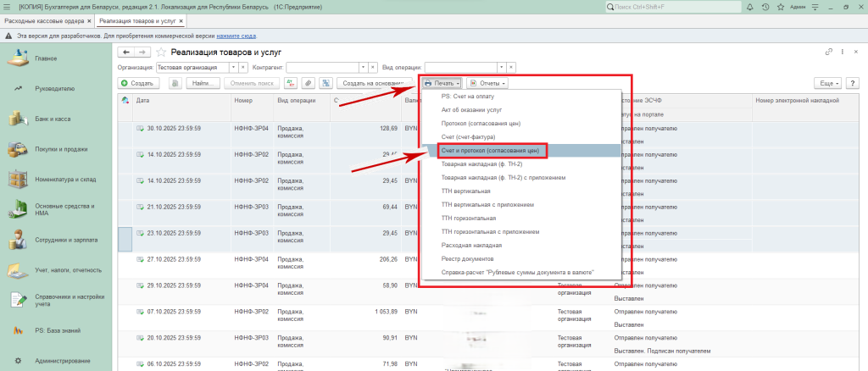Click the Дт/Кт postings icon

point(291,83)
